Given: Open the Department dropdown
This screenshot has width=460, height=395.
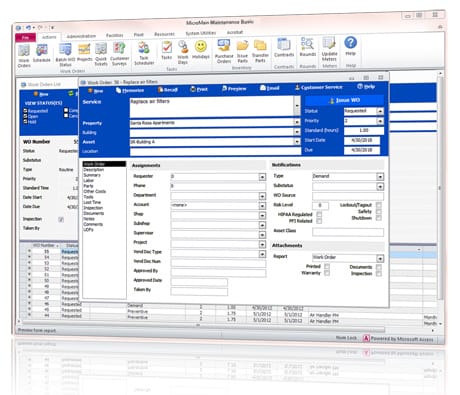Looking at the screenshot, I should click(x=262, y=196).
